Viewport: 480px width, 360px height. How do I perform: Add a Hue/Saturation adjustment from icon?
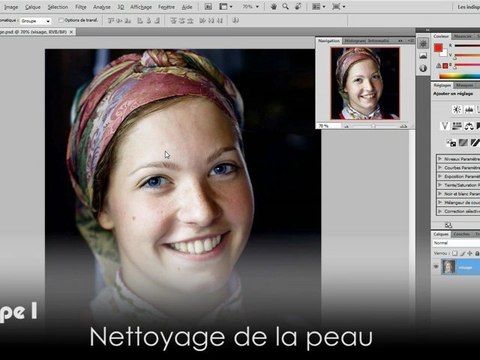tap(457, 126)
